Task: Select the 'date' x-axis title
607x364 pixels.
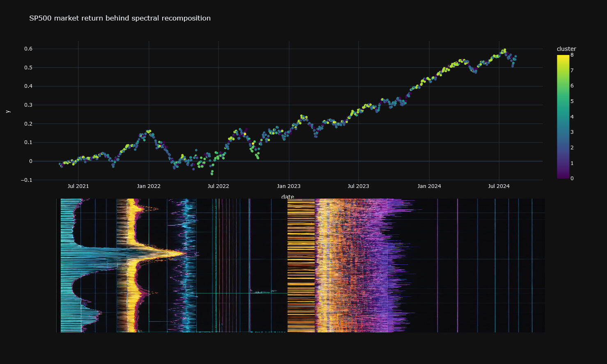Action: click(287, 197)
